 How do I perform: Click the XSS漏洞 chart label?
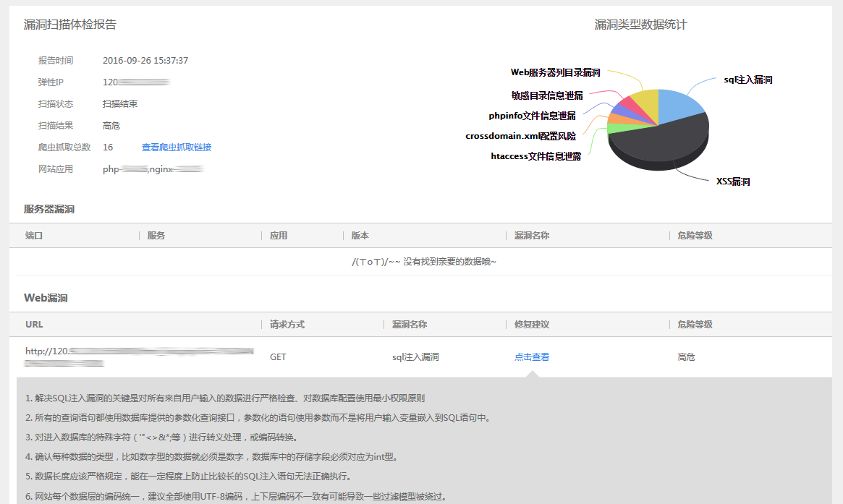point(732,181)
